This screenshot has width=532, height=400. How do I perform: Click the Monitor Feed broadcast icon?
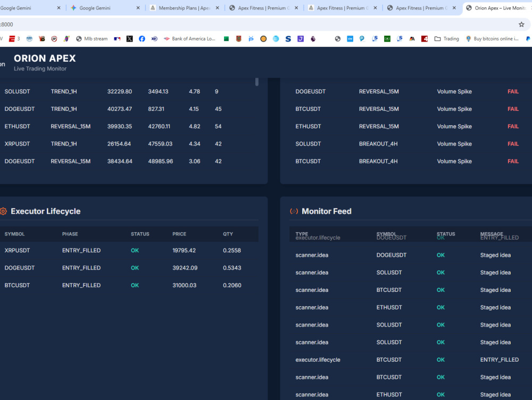coord(294,211)
